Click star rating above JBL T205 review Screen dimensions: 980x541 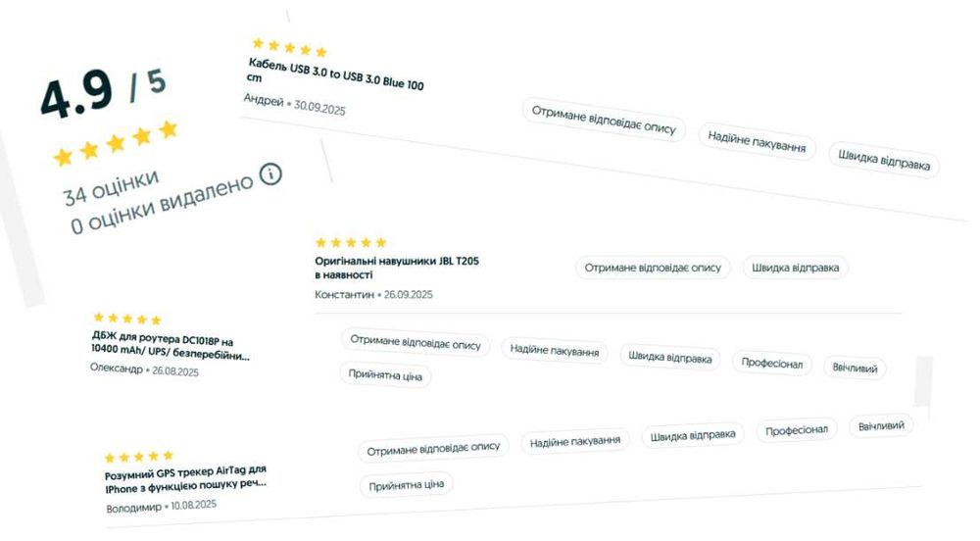(351, 242)
